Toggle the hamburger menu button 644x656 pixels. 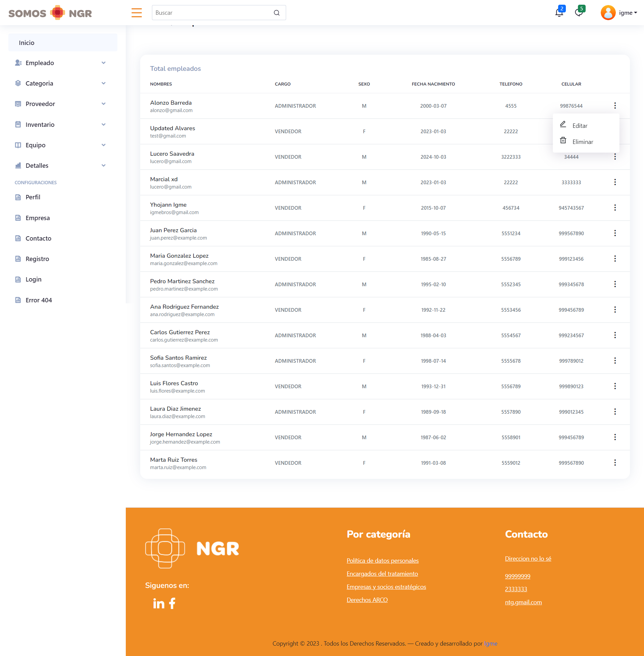[x=137, y=12]
